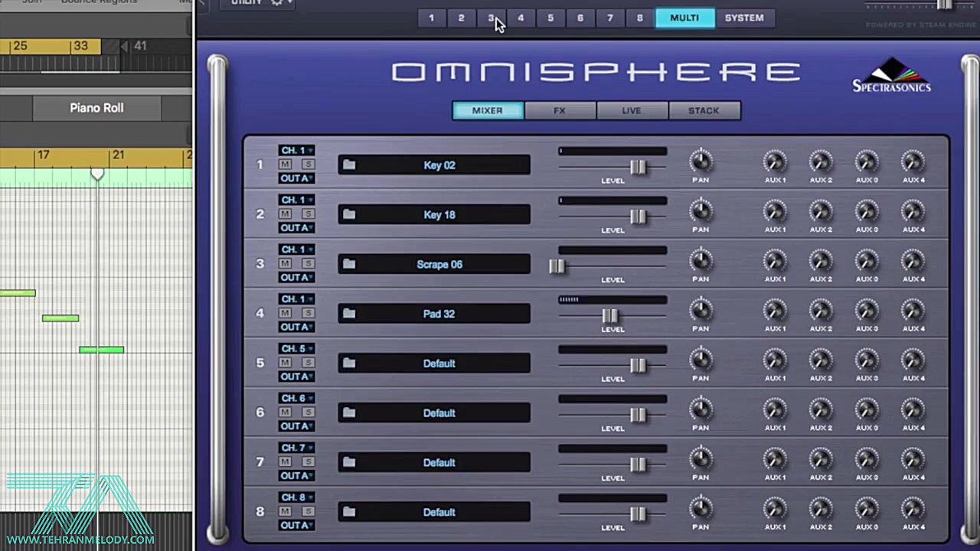
Task: Select part 4 in the top part selector
Action: point(521,18)
